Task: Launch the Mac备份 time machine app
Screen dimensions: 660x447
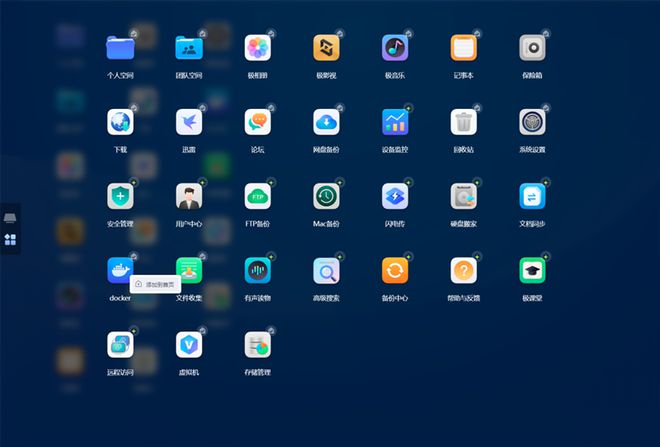Action: click(x=326, y=196)
